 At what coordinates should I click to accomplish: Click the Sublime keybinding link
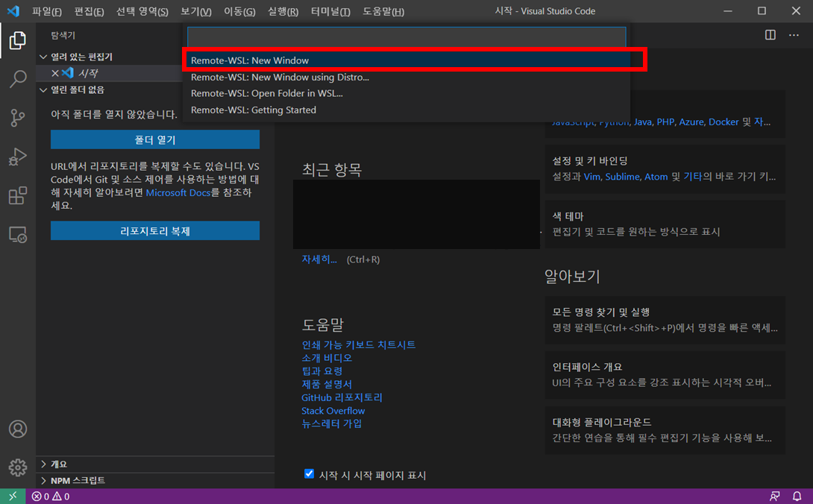point(623,177)
